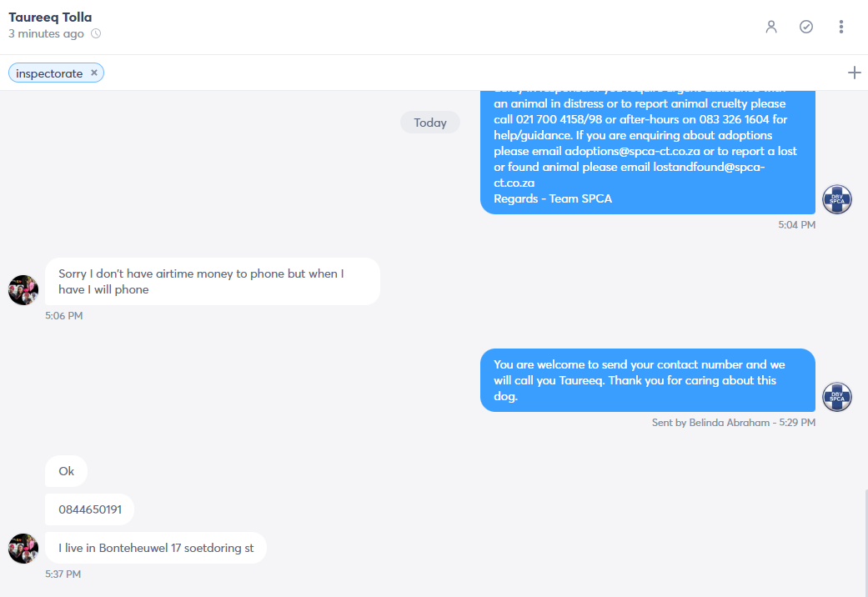868x597 pixels.
Task: Mark conversation as done with checkmark icon
Action: click(x=806, y=27)
